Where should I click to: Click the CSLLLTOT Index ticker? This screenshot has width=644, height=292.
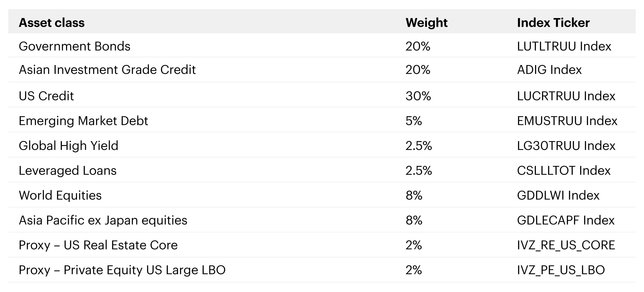tap(564, 171)
